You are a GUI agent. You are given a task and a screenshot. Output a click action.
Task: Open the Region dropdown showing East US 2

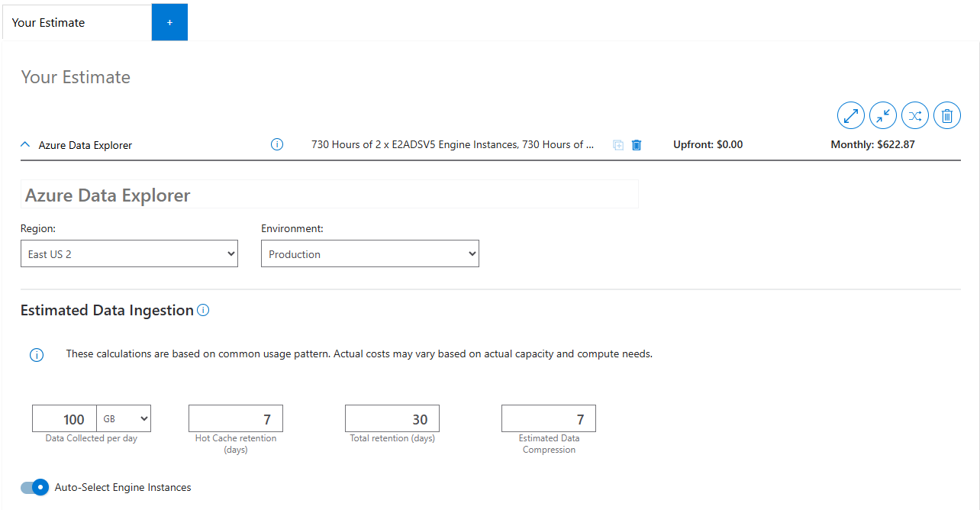[x=129, y=253]
